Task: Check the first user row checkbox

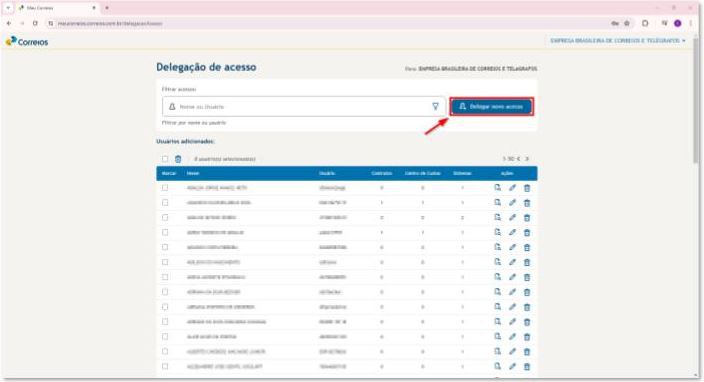Action: [165, 188]
